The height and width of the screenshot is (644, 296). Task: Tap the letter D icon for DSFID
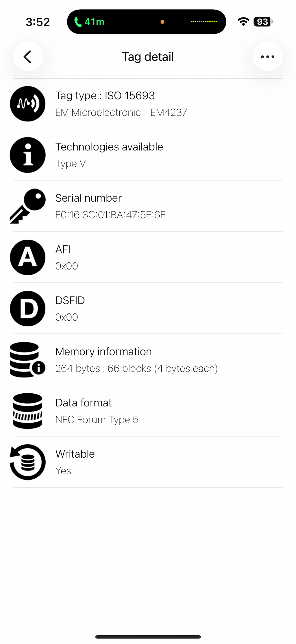(28, 309)
